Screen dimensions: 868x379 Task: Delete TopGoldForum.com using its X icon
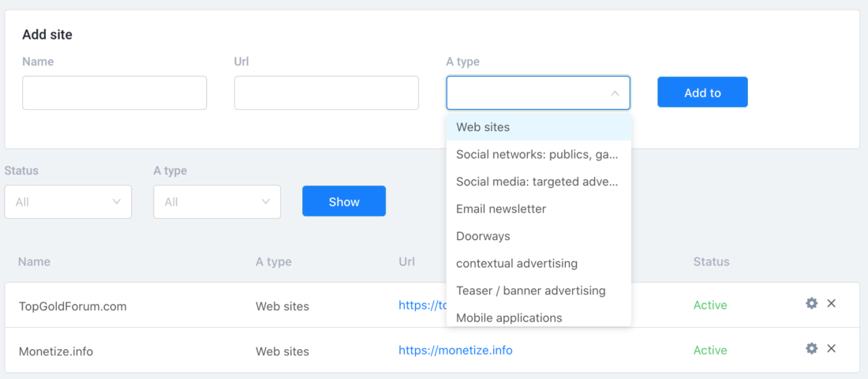[831, 303]
